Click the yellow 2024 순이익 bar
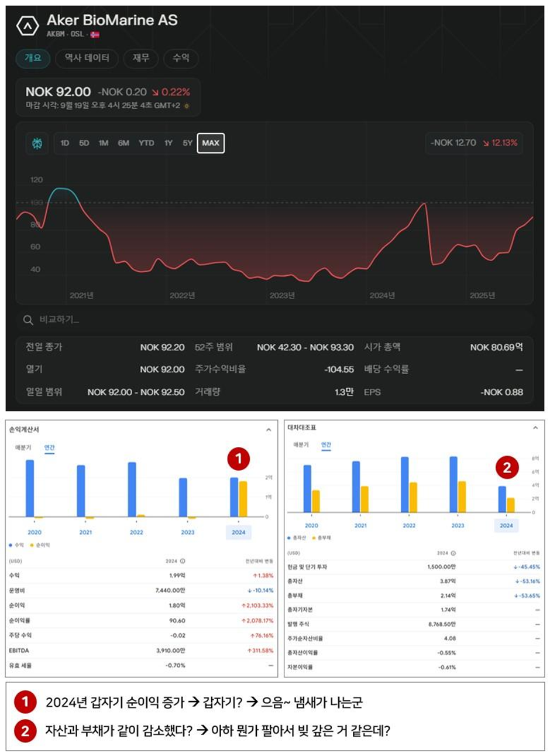 [243, 499]
